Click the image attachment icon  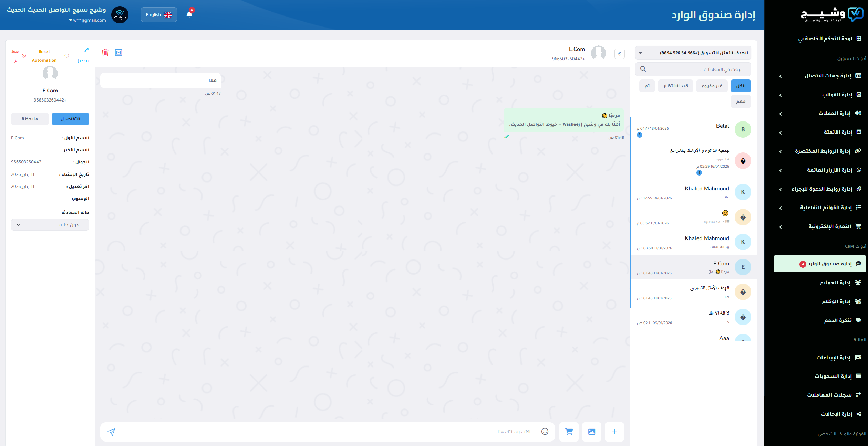591,432
